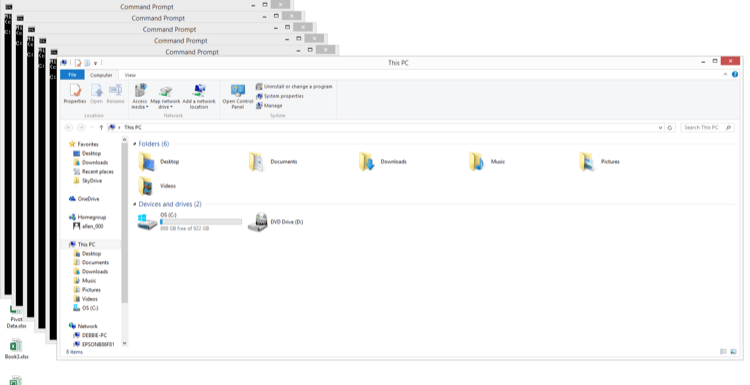Open OS (C:) in the navigation pane
Screen dimensions: 750x385
[86, 308]
